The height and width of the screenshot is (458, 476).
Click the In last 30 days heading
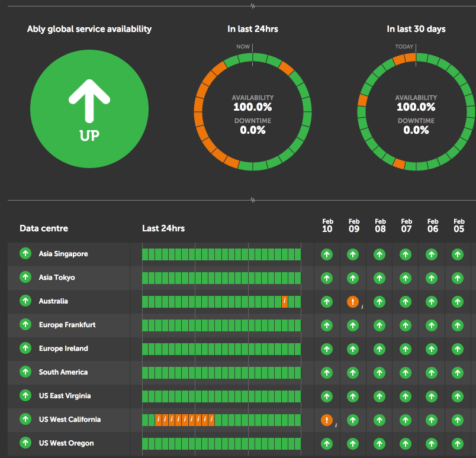click(416, 29)
